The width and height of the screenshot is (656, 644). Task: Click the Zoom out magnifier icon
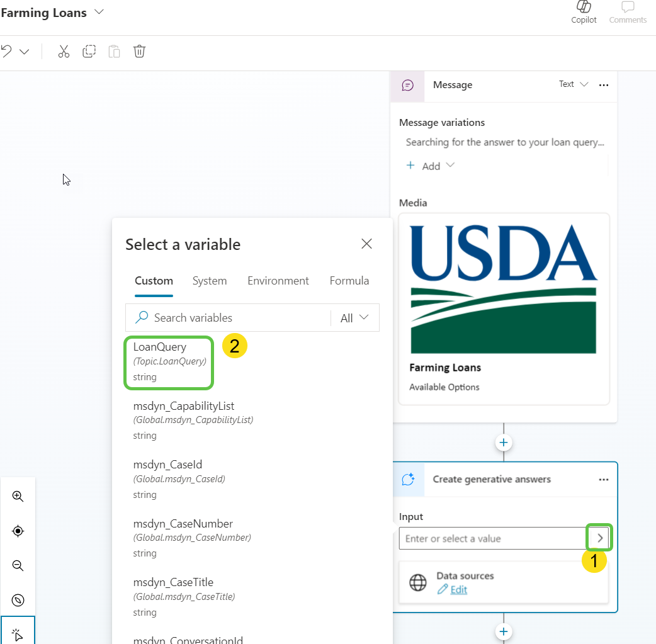pos(18,565)
